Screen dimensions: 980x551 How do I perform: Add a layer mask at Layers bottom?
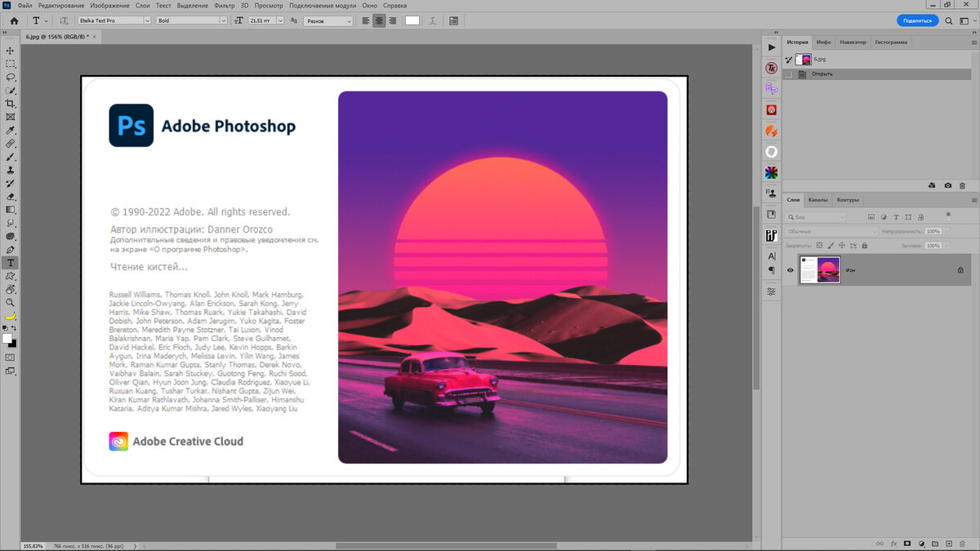(907, 543)
